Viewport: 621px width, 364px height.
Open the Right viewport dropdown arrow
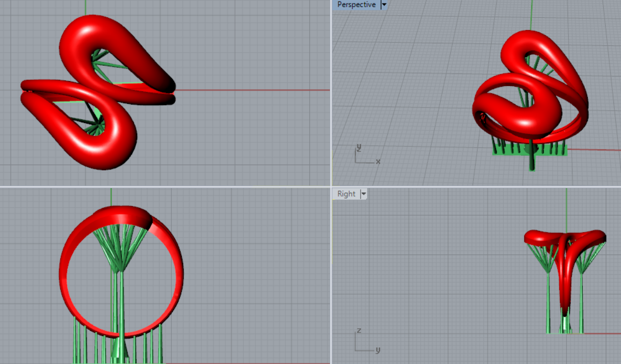tap(364, 194)
